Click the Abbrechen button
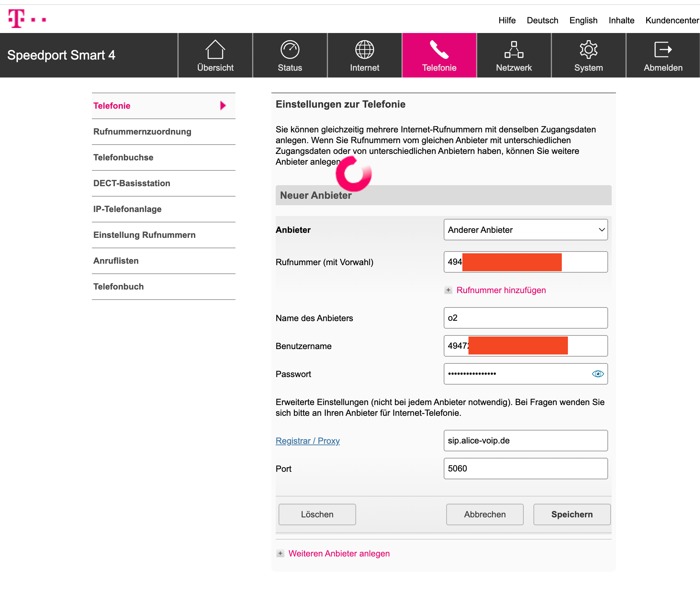This screenshot has width=700, height=597. coord(485,514)
